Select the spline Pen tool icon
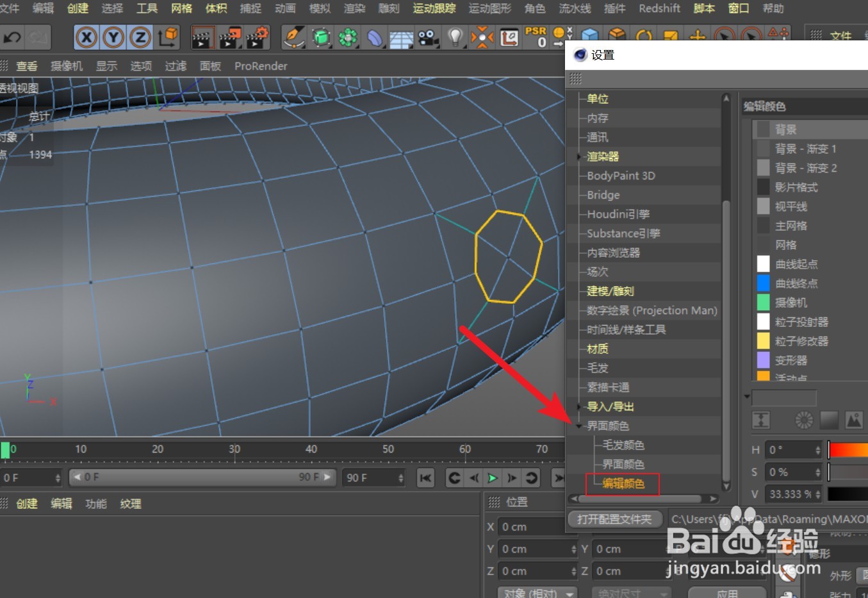Image resolution: width=868 pixels, height=598 pixels. [x=294, y=38]
